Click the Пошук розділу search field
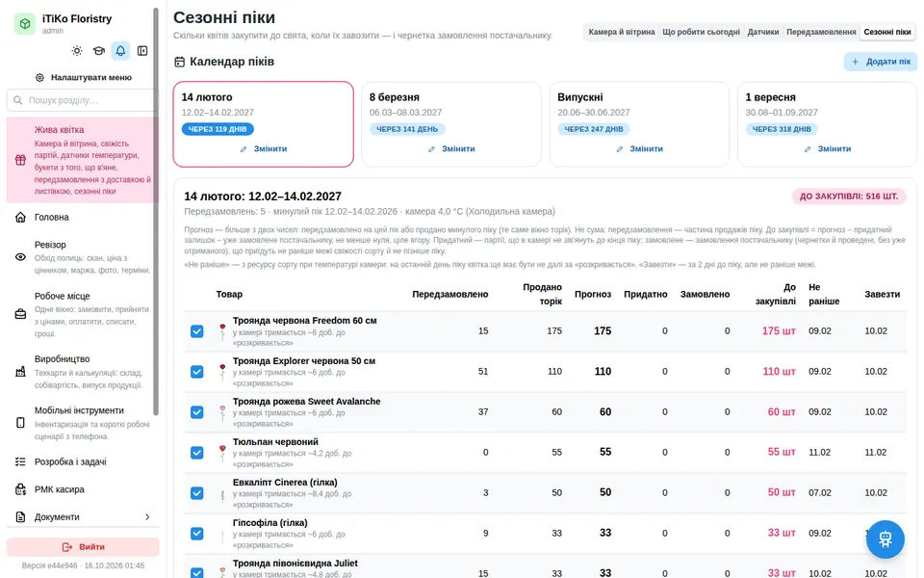 click(x=83, y=100)
